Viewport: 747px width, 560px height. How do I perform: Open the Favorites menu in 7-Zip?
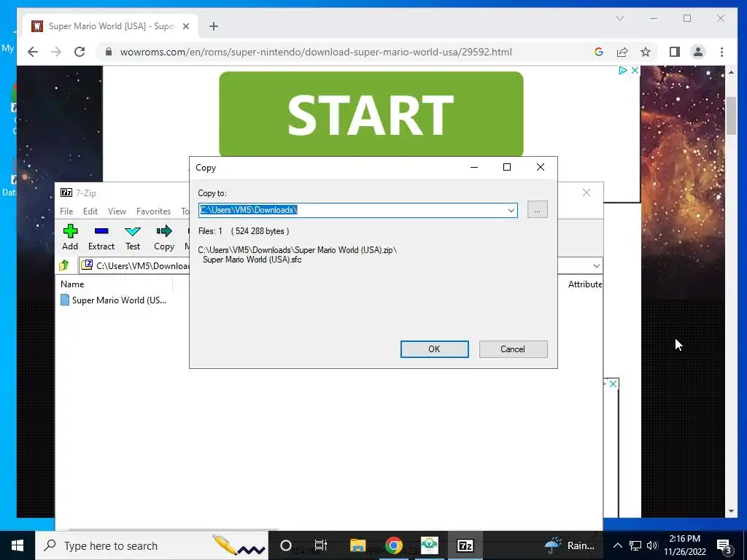153,211
